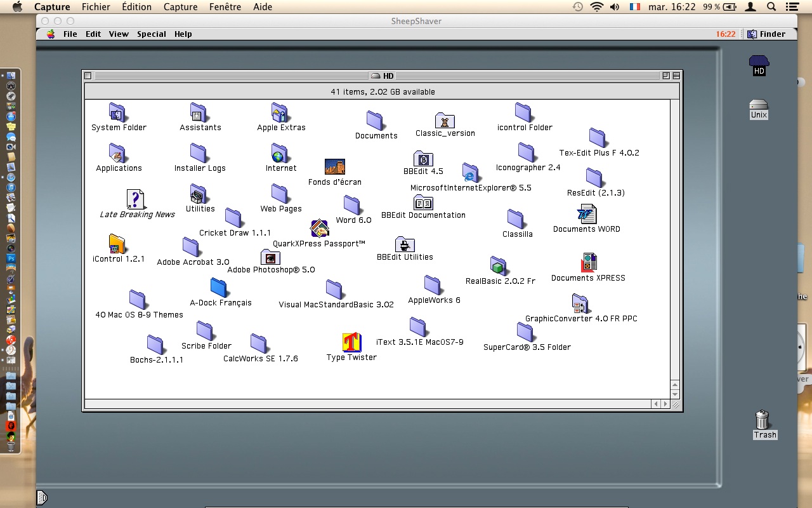
Task: Select the SuperCard 3.5 Folder icon
Action: (526, 332)
